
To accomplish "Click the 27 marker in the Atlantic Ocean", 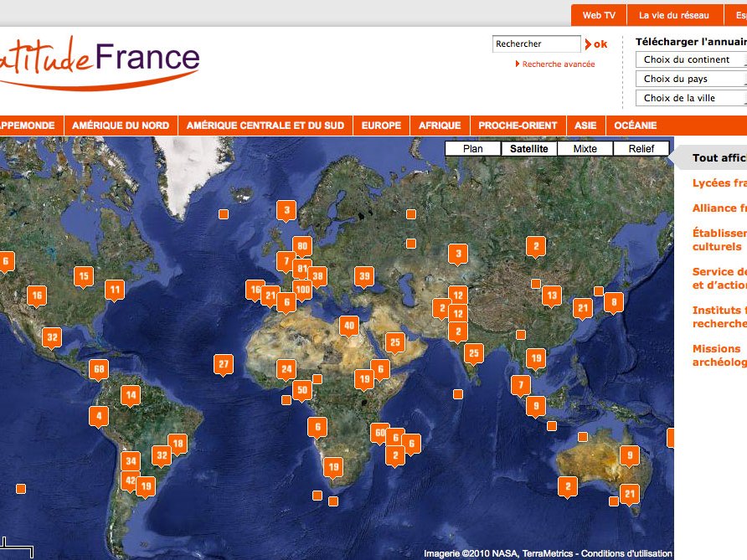I will [x=223, y=363].
